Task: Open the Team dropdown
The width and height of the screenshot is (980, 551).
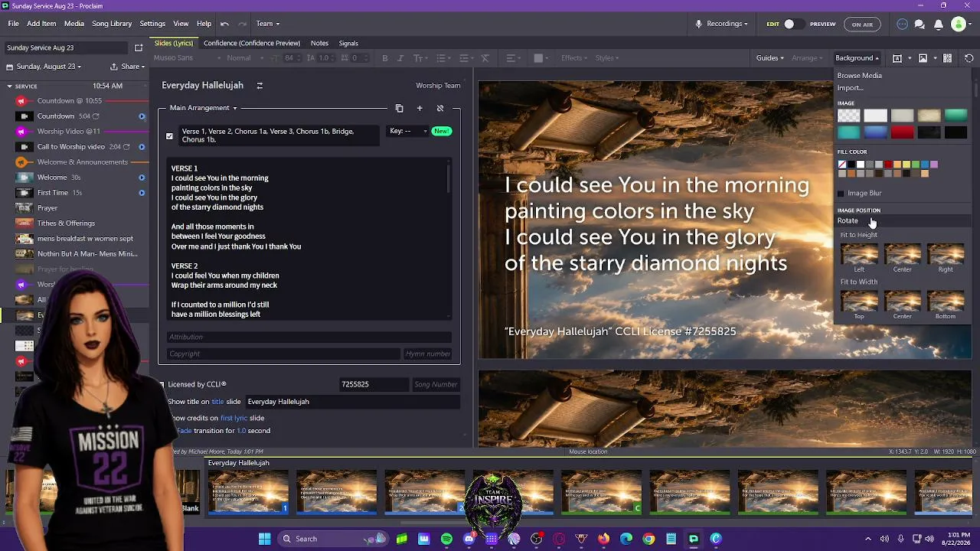Action: [x=267, y=24]
